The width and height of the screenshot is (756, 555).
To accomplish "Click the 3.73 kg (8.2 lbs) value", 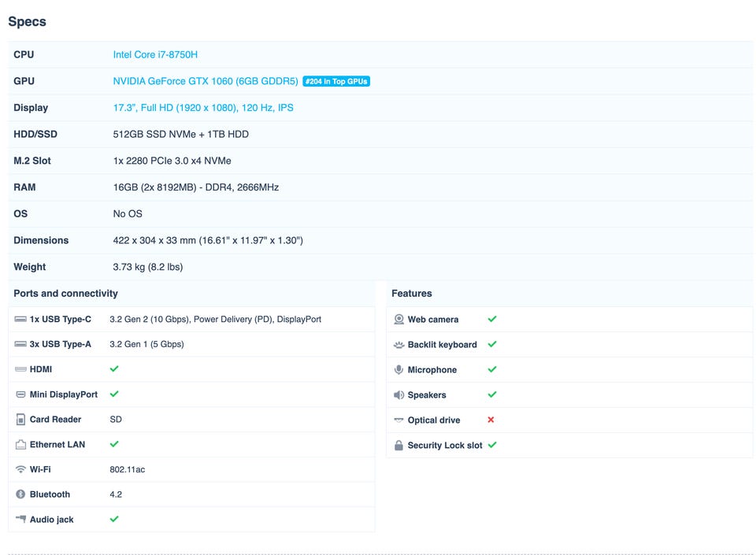I will pyautogui.click(x=148, y=266).
